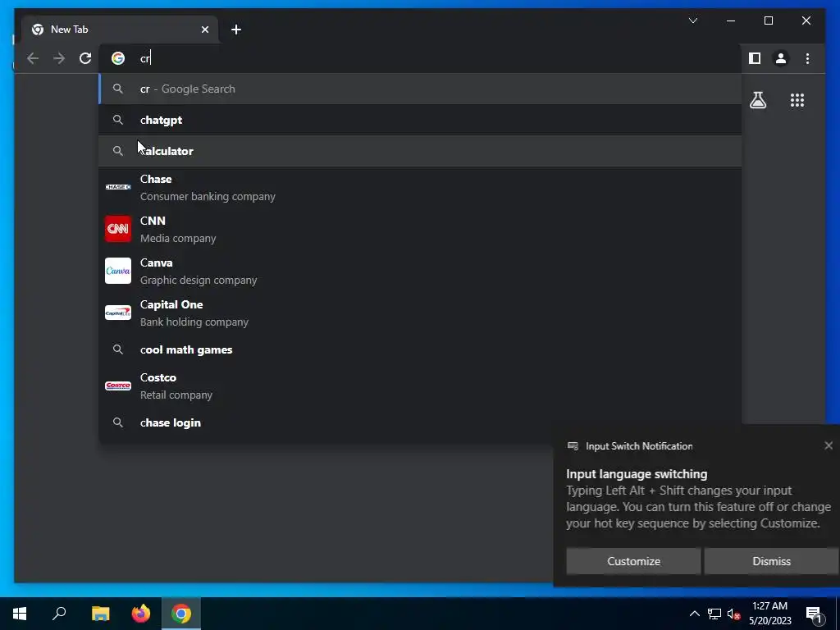Click 'Input language switching' heading
840x630 pixels.
pyautogui.click(x=637, y=474)
